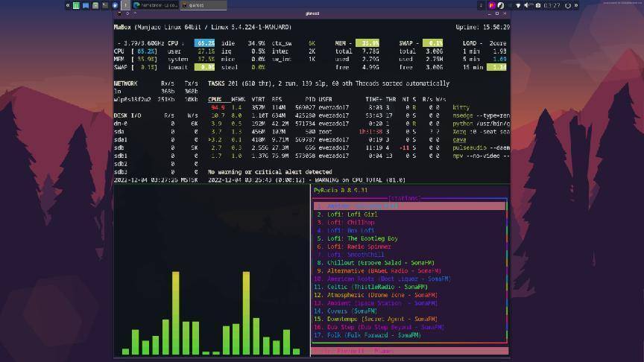
Task: Click the 15 min load highlighted value
Action: 496,67
